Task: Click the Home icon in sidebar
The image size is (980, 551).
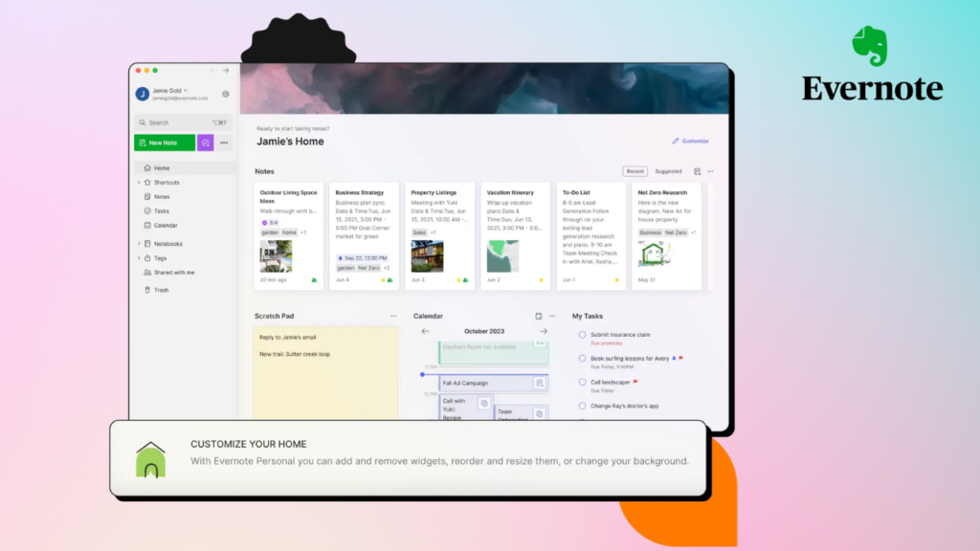Action: [x=147, y=168]
